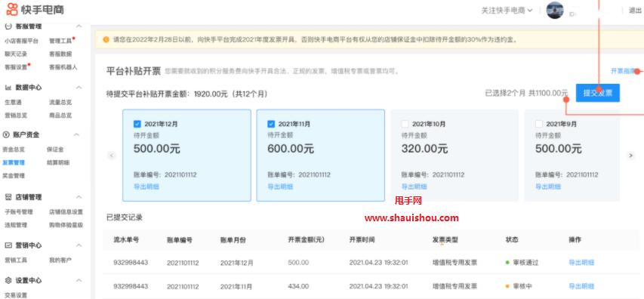Image resolution: width=644 pixels, height=299 pixels.
Task: Click 导出明细 in the 审核中 record row
Action: click(x=581, y=286)
